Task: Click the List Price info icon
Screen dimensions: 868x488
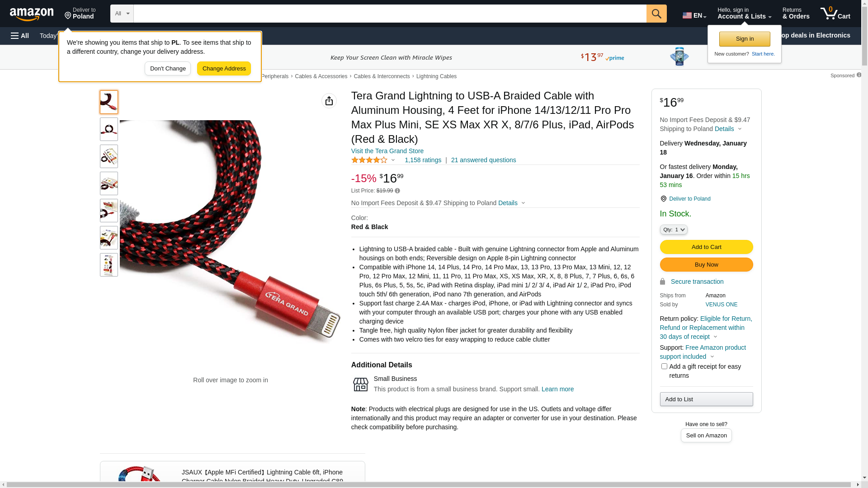Action: point(397,191)
